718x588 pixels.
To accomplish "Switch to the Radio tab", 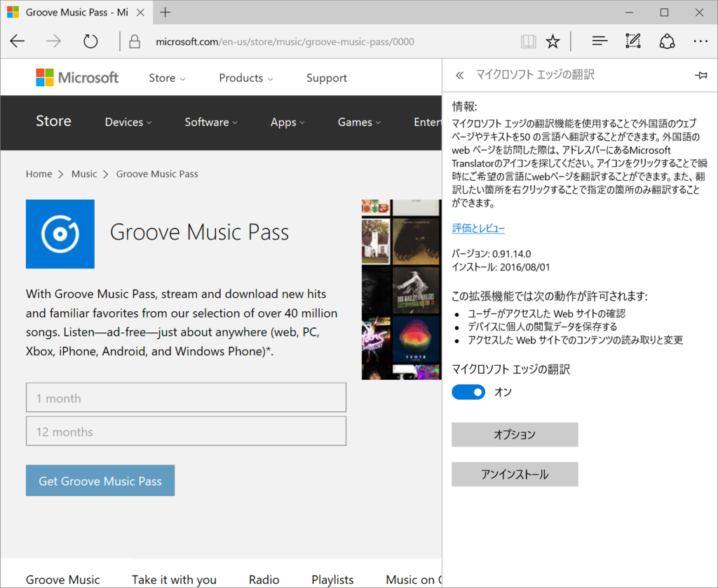I will point(264,580).
